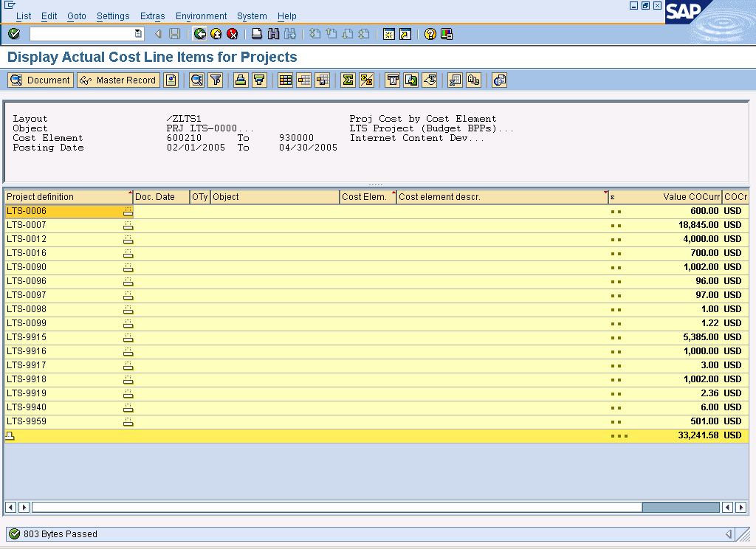Viewport: 756px width, 549px height.
Task: Expand the LTS-0007 subtotal row
Action: click(x=128, y=225)
